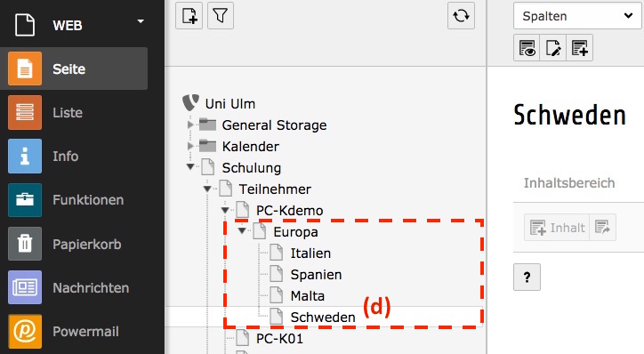Open the Papierkorb recycler module
The width and height of the screenshot is (644, 354).
74,244
